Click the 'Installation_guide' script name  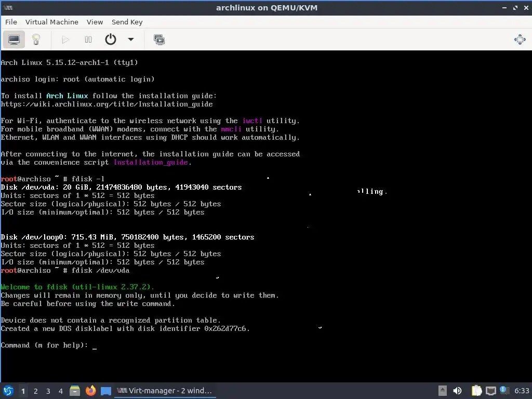[x=151, y=162]
